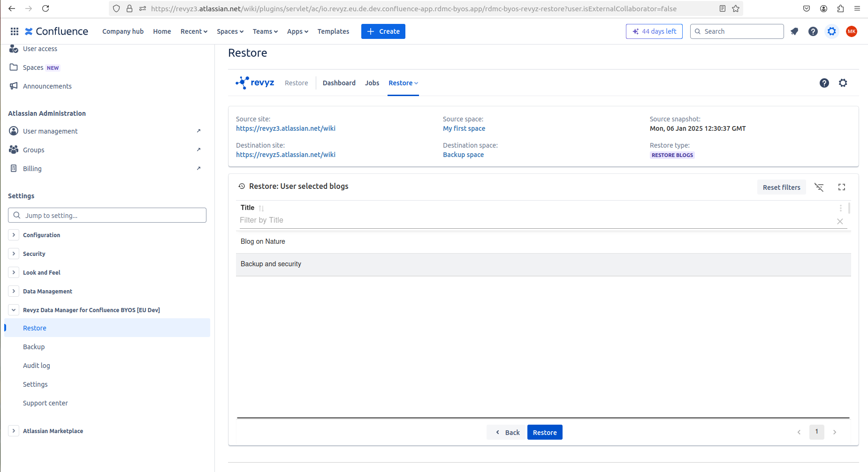Open the Spaces dropdown menu
This screenshot has height=472, width=868.
[230, 31]
